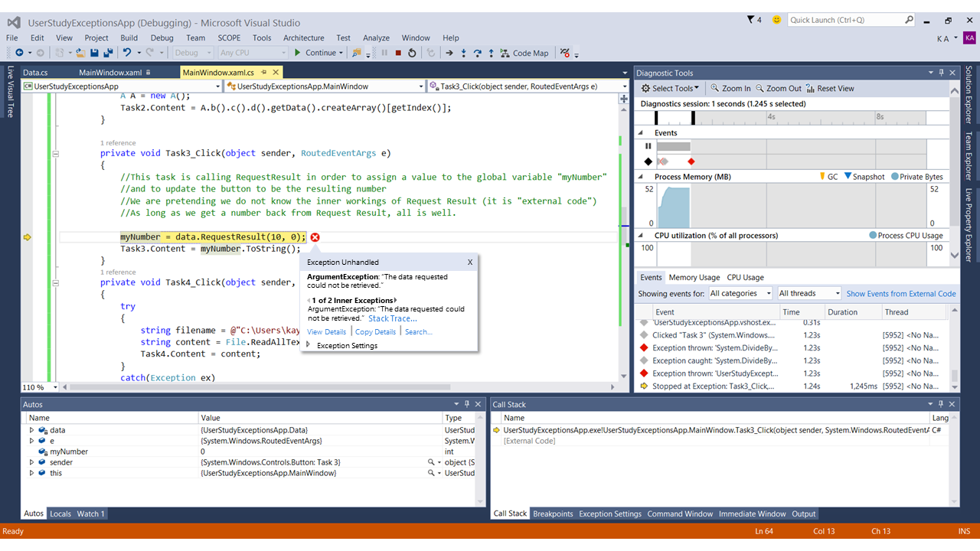Open the All categories dropdown
The image size is (980, 551).
(x=741, y=293)
